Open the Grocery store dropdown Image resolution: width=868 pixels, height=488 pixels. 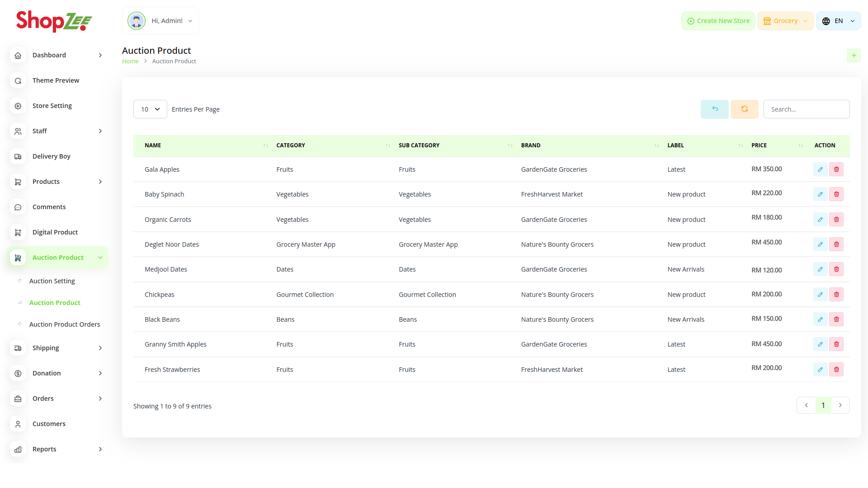click(785, 21)
